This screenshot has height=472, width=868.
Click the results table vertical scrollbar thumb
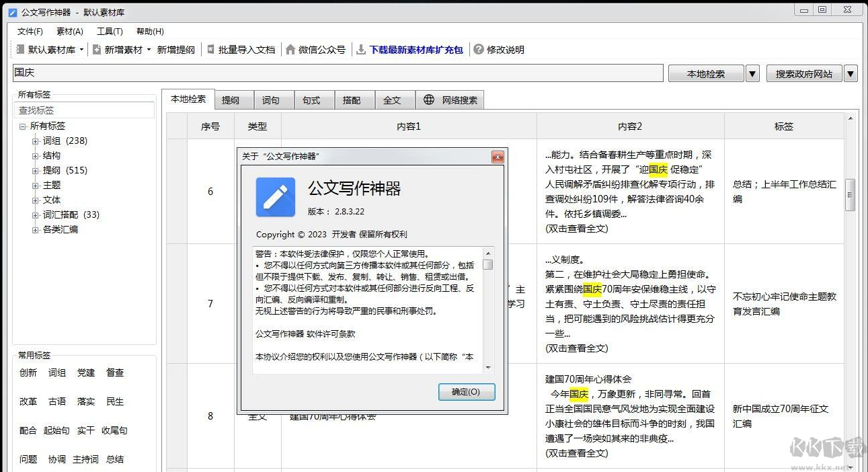851,195
